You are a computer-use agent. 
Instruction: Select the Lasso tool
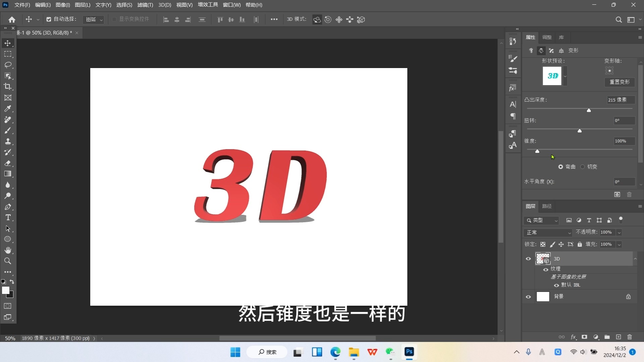(8, 65)
